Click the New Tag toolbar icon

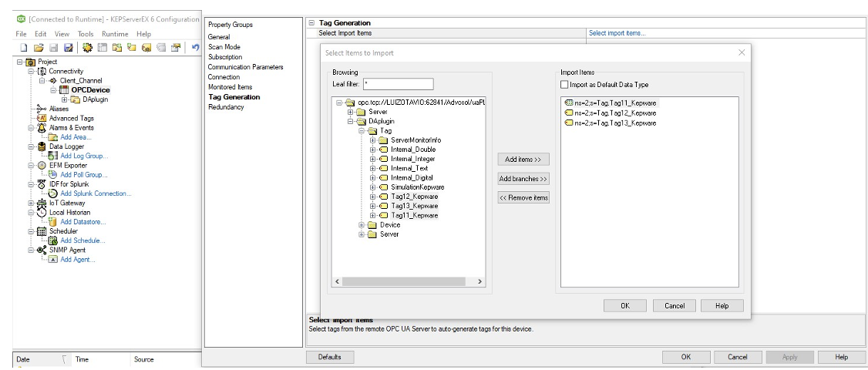(x=131, y=49)
